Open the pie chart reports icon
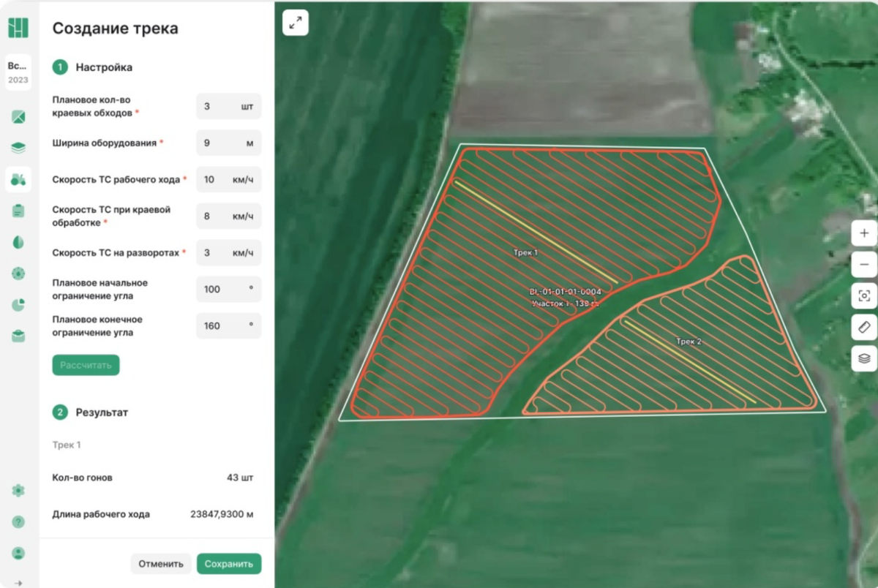The width and height of the screenshot is (878, 588). [18, 305]
